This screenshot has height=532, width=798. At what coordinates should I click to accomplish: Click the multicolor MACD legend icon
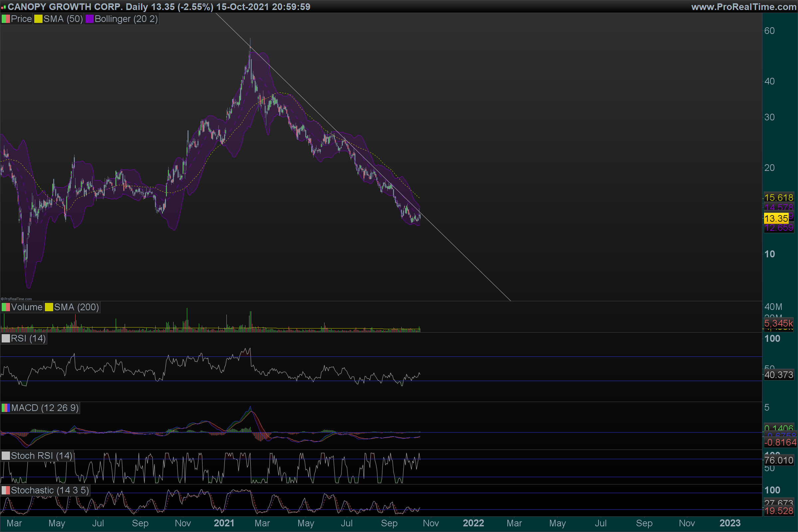click(6, 408)
